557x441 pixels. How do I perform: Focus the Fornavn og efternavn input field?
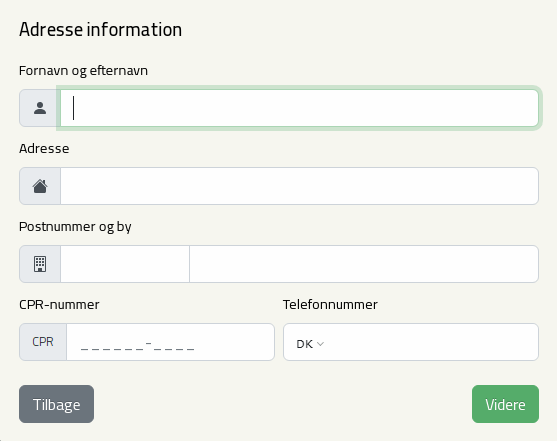(x=299, y=108)
